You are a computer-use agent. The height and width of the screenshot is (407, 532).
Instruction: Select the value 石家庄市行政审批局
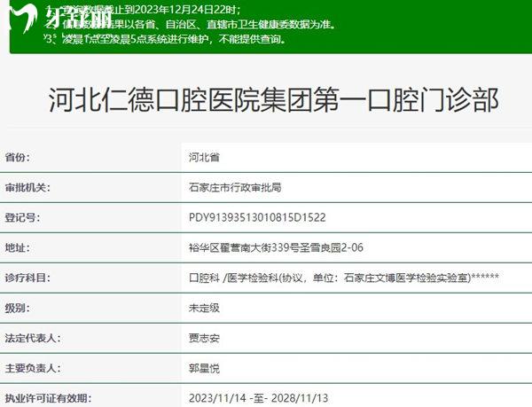(235, 187)
